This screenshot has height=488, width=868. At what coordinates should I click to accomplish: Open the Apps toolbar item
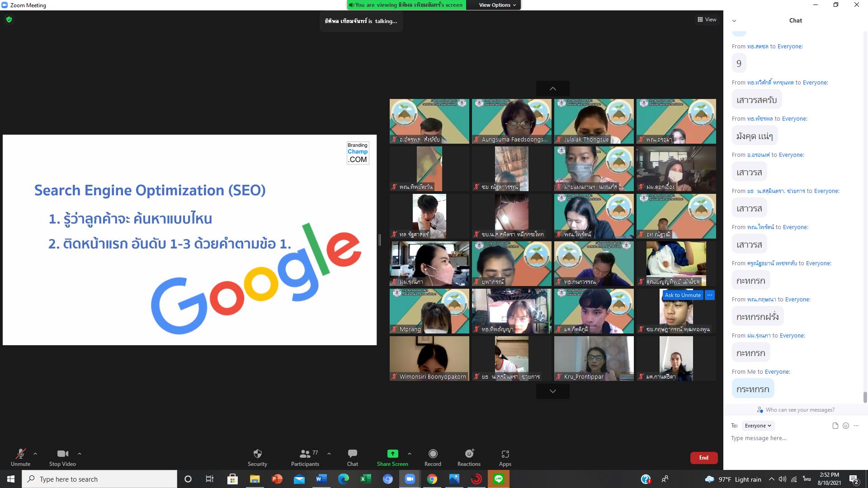coord(505,457)
